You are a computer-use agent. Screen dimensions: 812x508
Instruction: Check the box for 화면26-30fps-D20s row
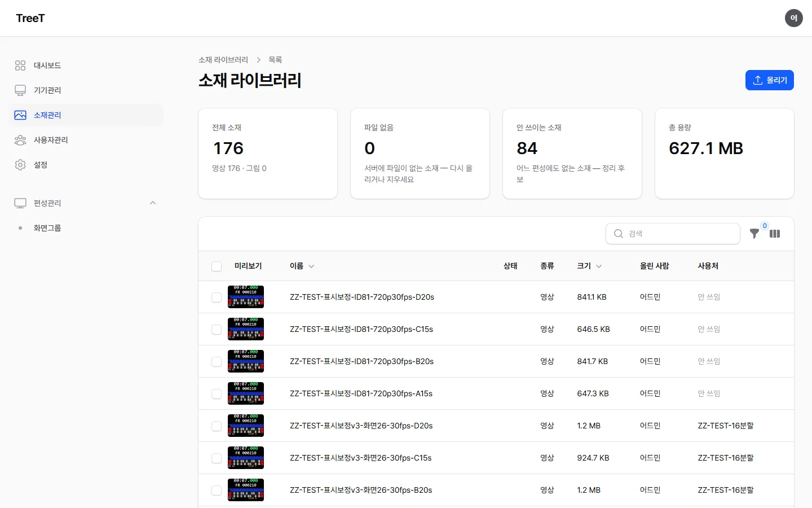click(x=217, y=426)
